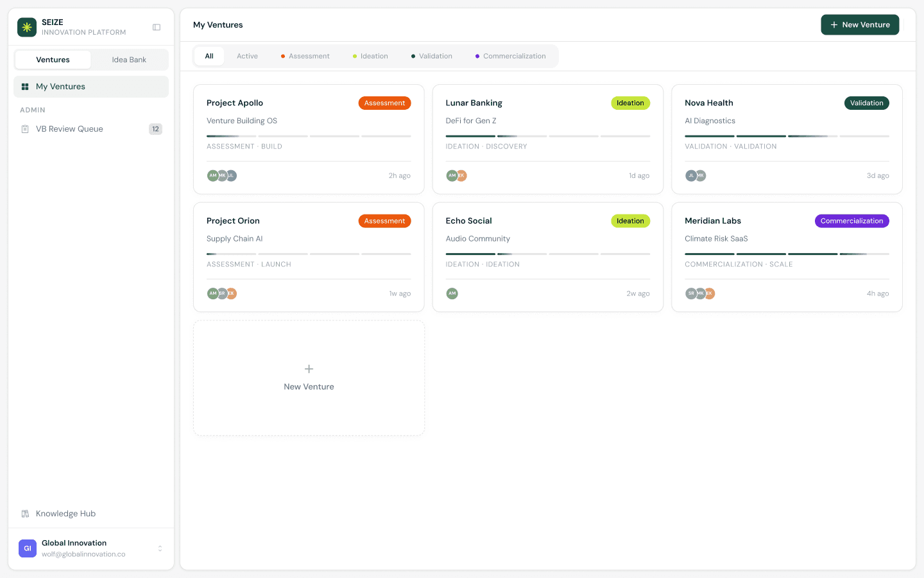Click the dashed New Venture placeholder card
Image resolution: width=924 pixels, height=578 pixels.
click(x=309, y=378)
